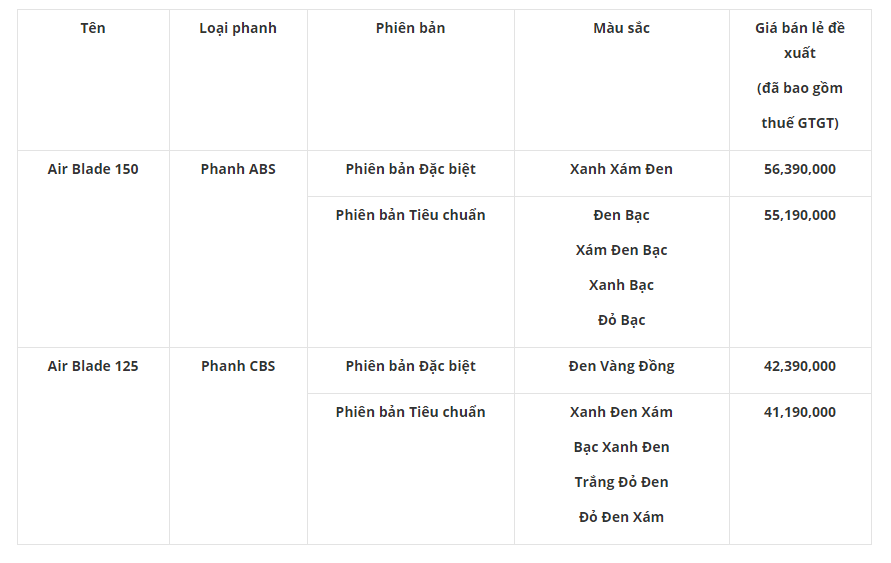Screen dimensions: 891x563
Task: Click the Xám Đen Bạc color entry
Action: (x=621, y=250)
